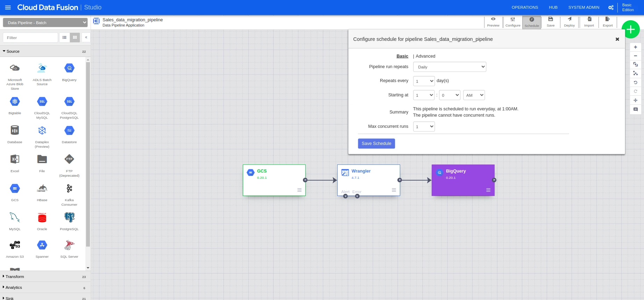
Task: Select the sidebar PostgreSQL source icon
Action: pyautogui.click(x=69, y=218)
